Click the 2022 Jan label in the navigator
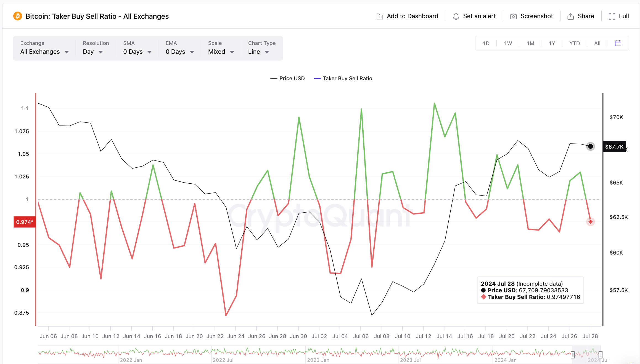This screenshot has height=364, width=640. [131, 360]
